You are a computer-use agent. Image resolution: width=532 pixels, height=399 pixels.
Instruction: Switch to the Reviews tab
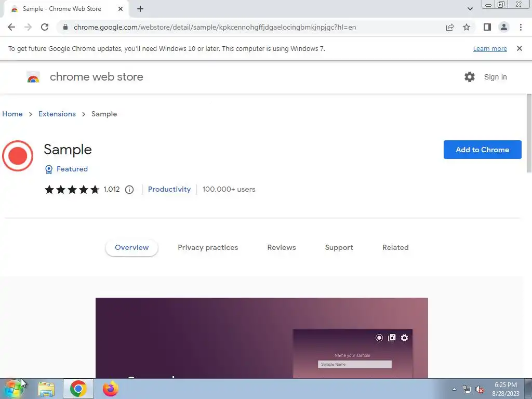point(282,248)
